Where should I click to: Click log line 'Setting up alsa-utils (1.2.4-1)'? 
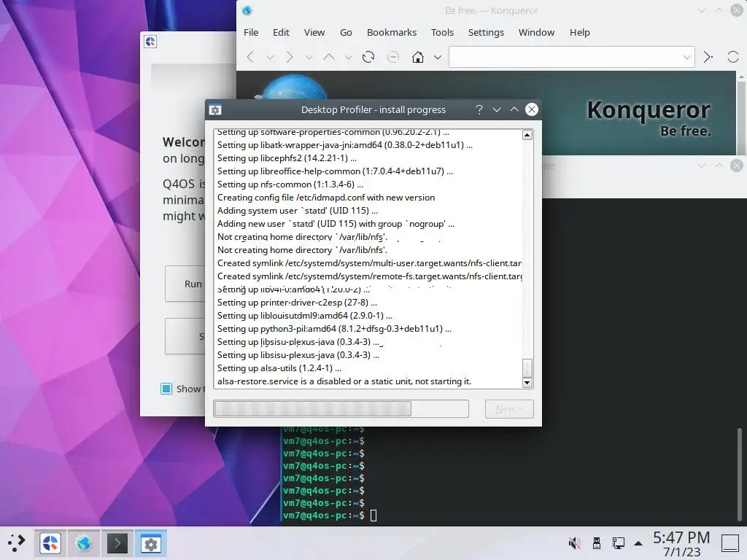click(279, 368)
